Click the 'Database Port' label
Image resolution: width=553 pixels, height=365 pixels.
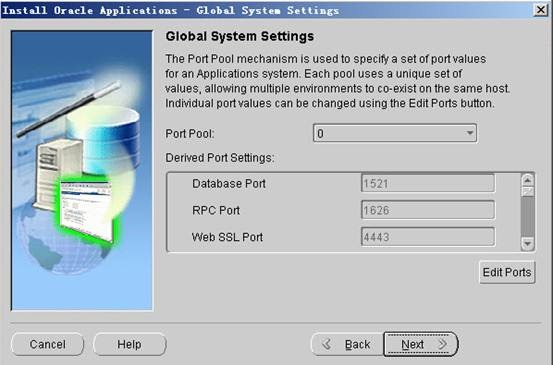click(x=229, y=183)
